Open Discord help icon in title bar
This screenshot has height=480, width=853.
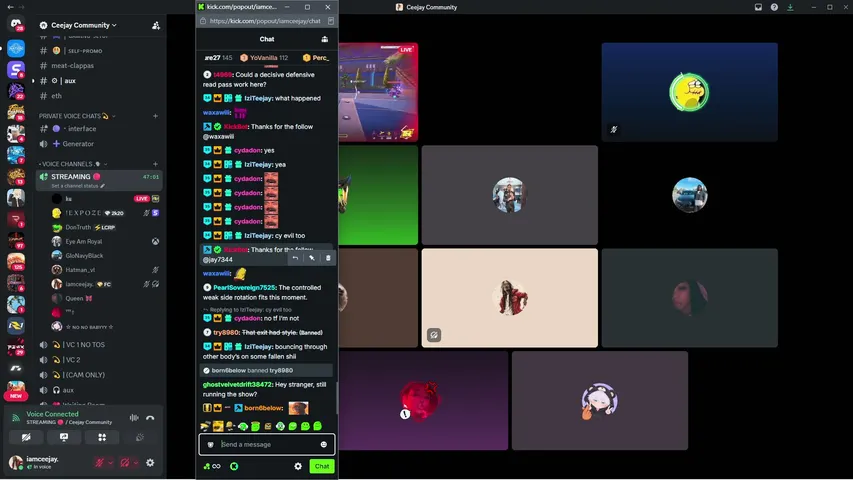(x=774, y=7)
